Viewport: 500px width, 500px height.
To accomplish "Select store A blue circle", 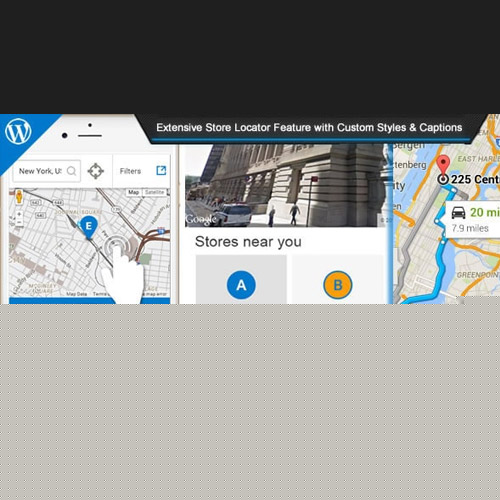I will coord(241,285).
